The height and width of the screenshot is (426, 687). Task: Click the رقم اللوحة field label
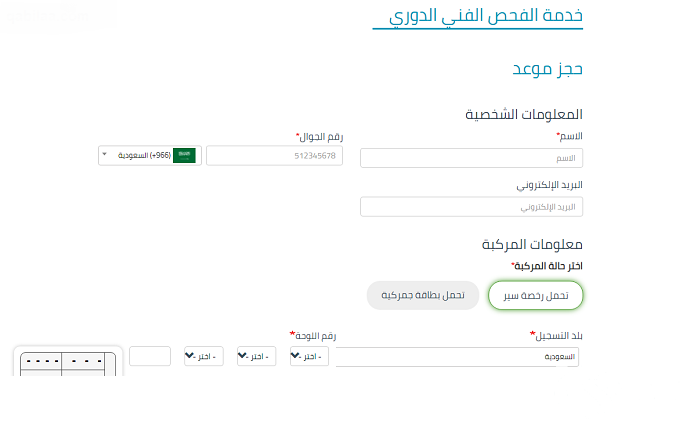click(x=313, y=336)
